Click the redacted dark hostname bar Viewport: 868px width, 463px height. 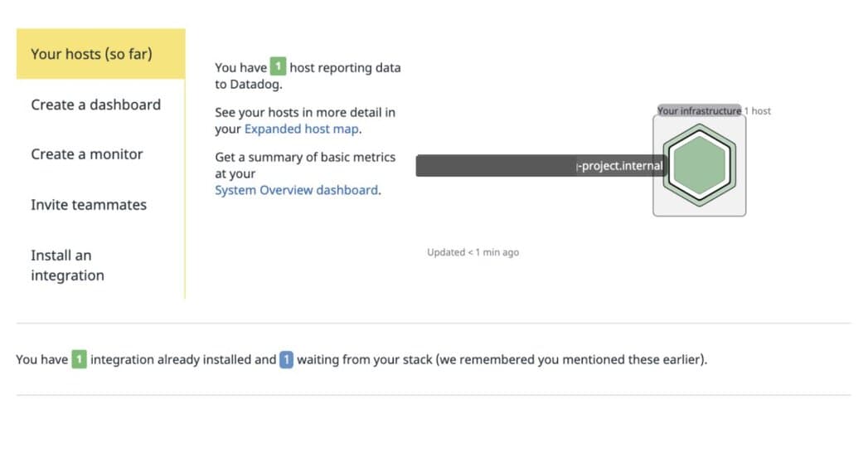point(495,166)
